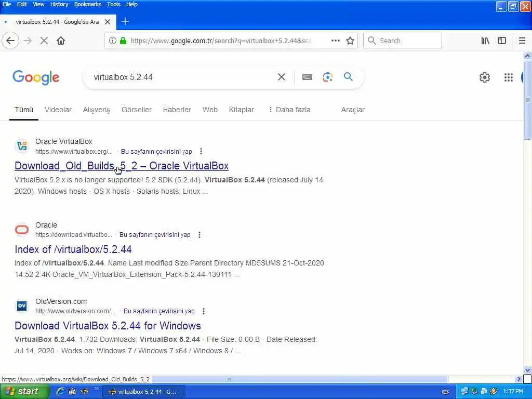The height and width of the screenshot is (399, 532).
Task: Click the vertical scrollbar up arrow
Action: coord(527,56)
